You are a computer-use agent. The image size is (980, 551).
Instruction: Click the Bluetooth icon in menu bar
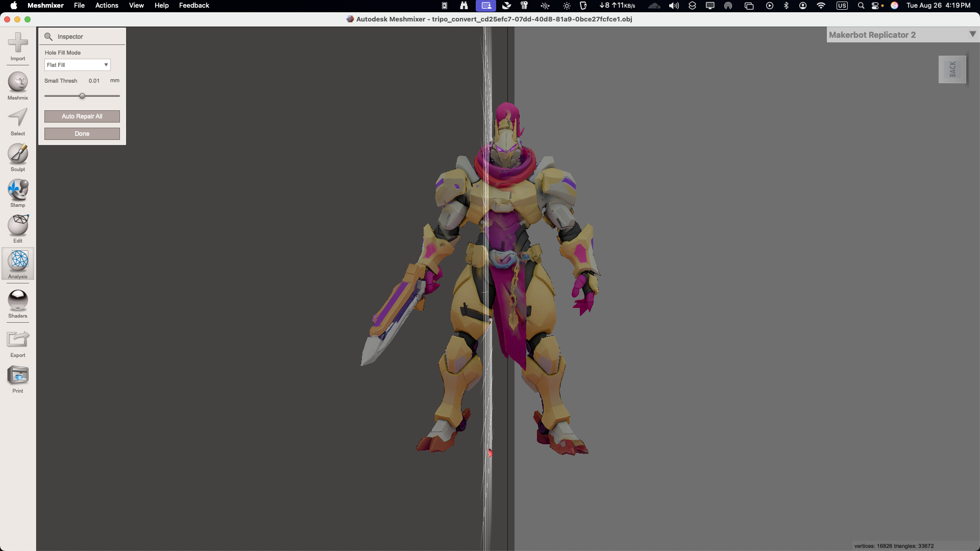[786, 6]
